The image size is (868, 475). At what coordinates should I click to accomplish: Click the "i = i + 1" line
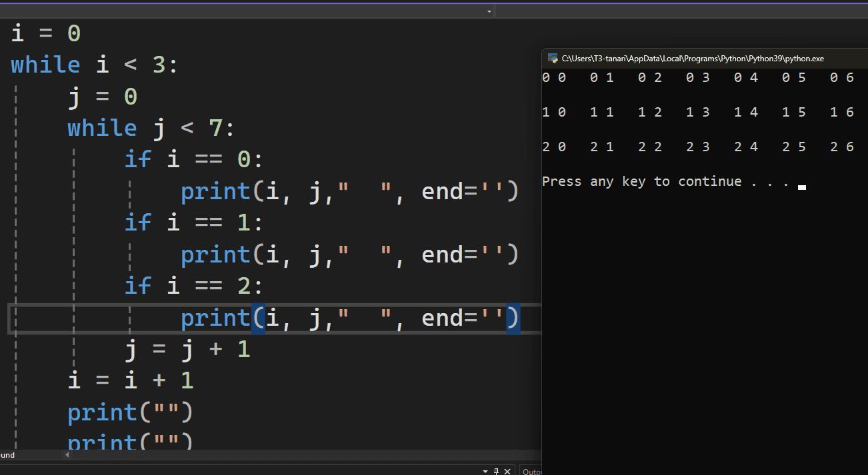click(131, 380)
